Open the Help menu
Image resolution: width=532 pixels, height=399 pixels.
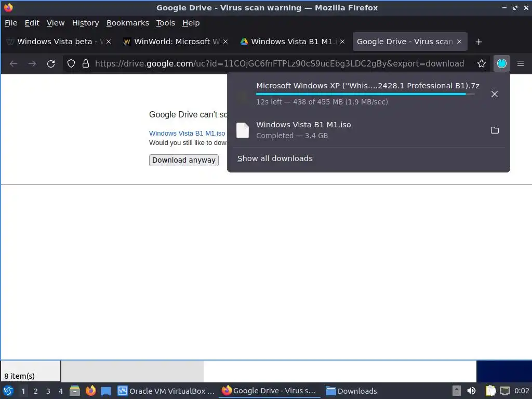(x=191, y=23)
